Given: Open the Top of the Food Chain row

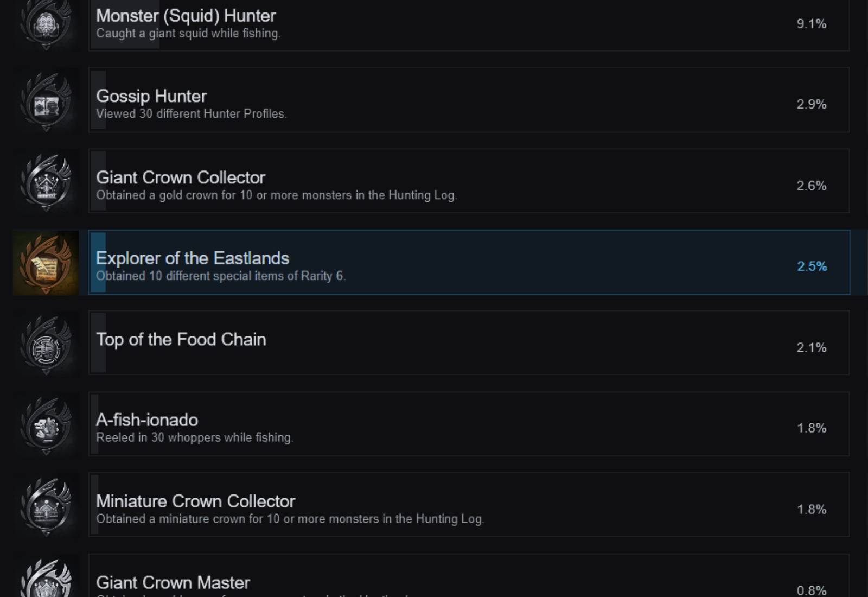Looking at the screenshot, I should click(x=469, y=343).
